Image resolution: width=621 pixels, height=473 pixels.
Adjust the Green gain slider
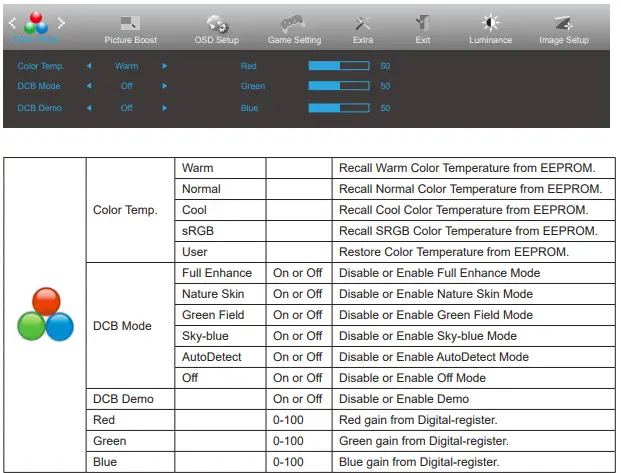coord(339,86)
